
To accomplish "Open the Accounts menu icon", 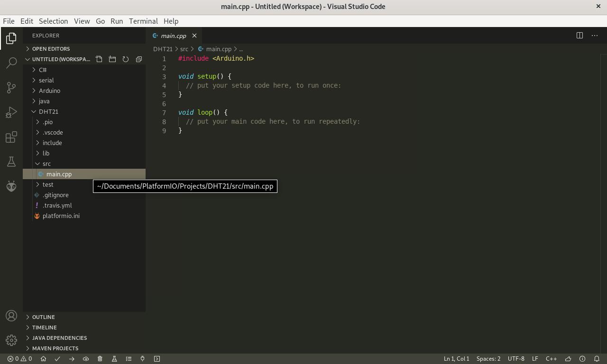I will 11,316.
